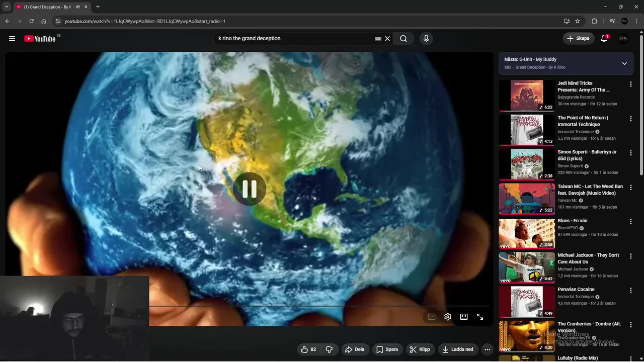Bookmark this page with star

[x=578, y=21]
